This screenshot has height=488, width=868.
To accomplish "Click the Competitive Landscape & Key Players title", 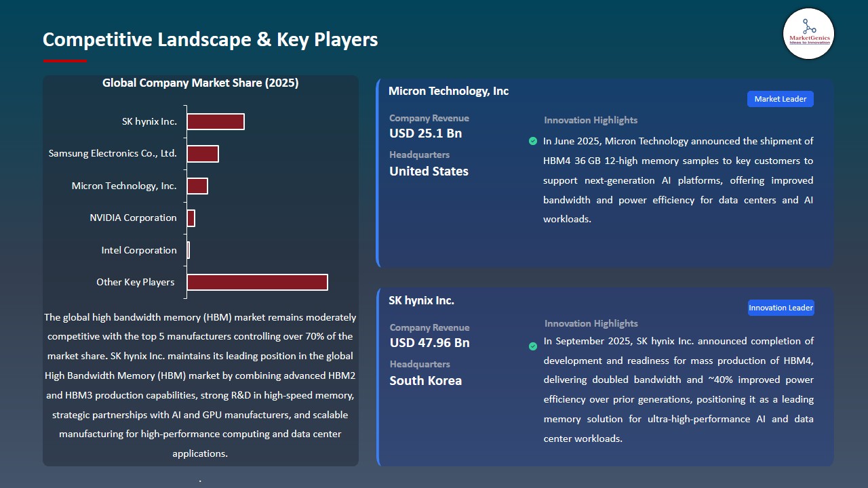I will pos(210,39).
